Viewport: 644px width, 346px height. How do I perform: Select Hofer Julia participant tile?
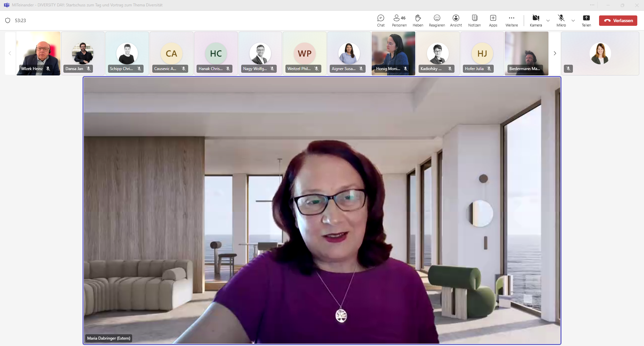click(482, 53)
